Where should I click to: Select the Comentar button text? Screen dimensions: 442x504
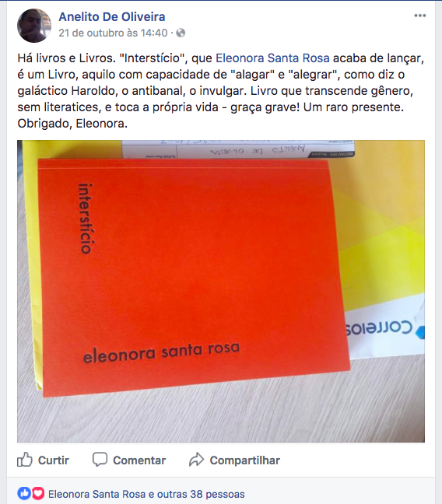coord(139,460)
